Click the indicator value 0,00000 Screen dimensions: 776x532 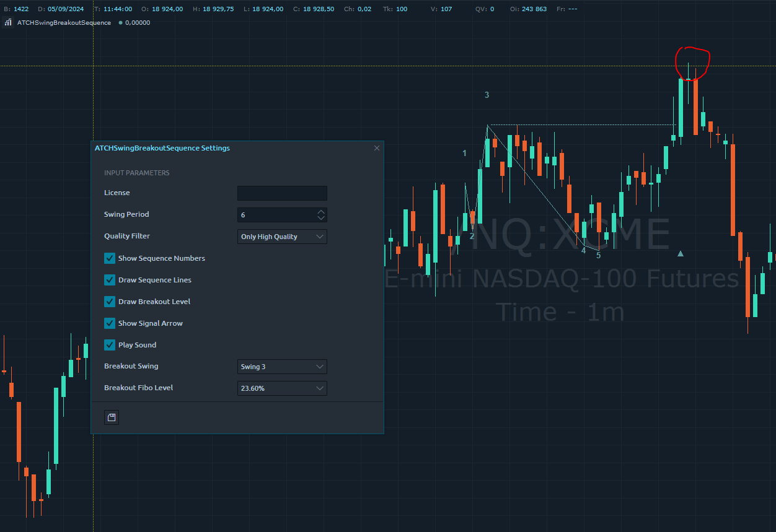click(x=138, y=22)
